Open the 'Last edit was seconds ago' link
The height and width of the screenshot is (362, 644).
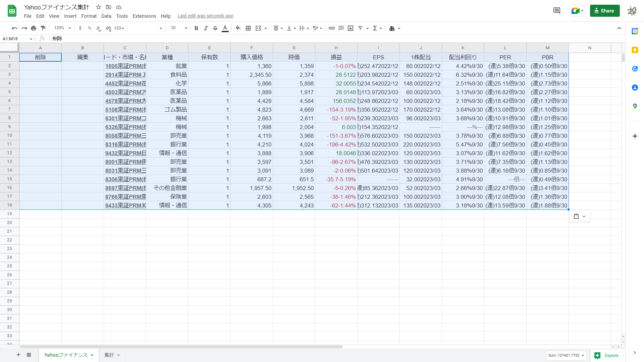[x=205, y=16]
